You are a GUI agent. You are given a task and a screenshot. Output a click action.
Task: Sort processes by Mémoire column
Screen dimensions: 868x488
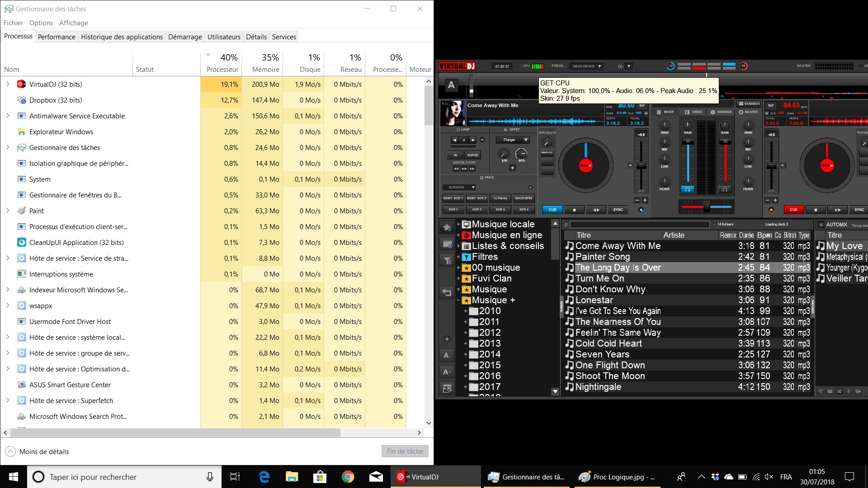coord(262,63)
